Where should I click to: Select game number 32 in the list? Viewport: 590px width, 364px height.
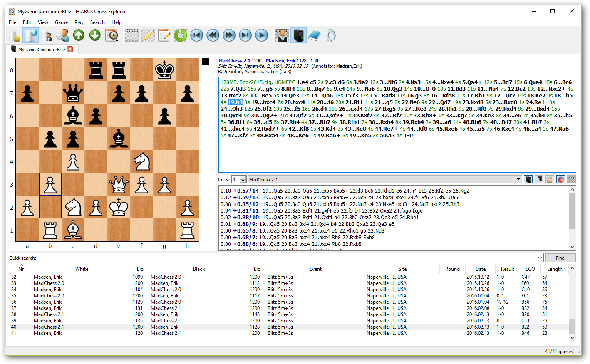pos(289,277)
